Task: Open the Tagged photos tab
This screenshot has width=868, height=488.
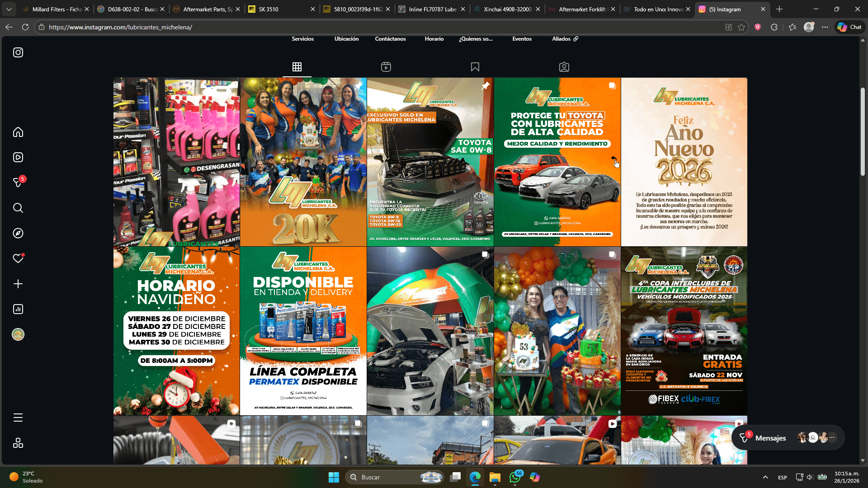Action: click(564, 67)
